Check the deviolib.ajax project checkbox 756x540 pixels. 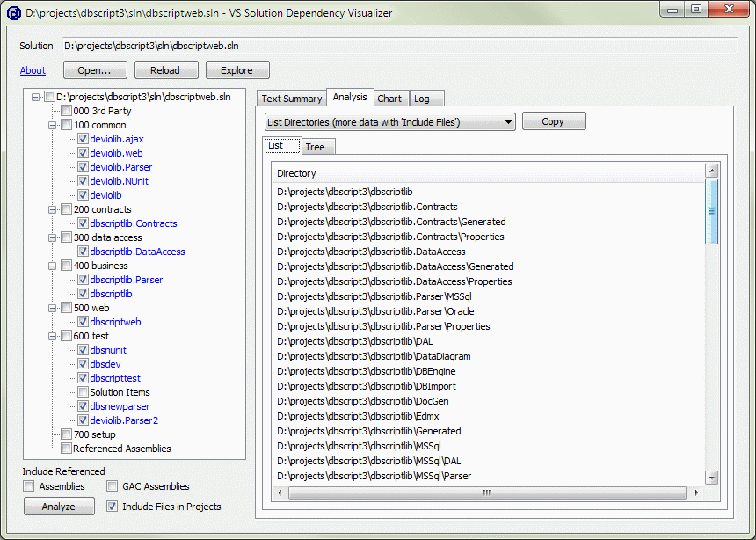[83, 139]
